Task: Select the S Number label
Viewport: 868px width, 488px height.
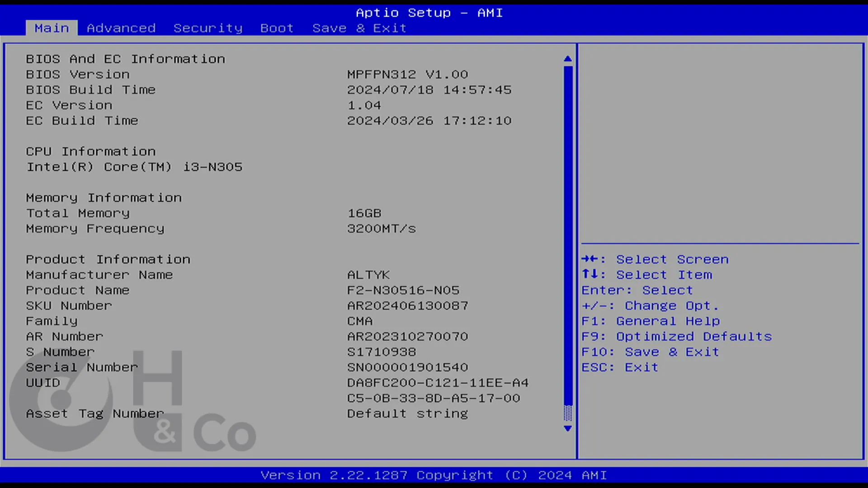Action: pyautogui.click(x=60, y=352)
